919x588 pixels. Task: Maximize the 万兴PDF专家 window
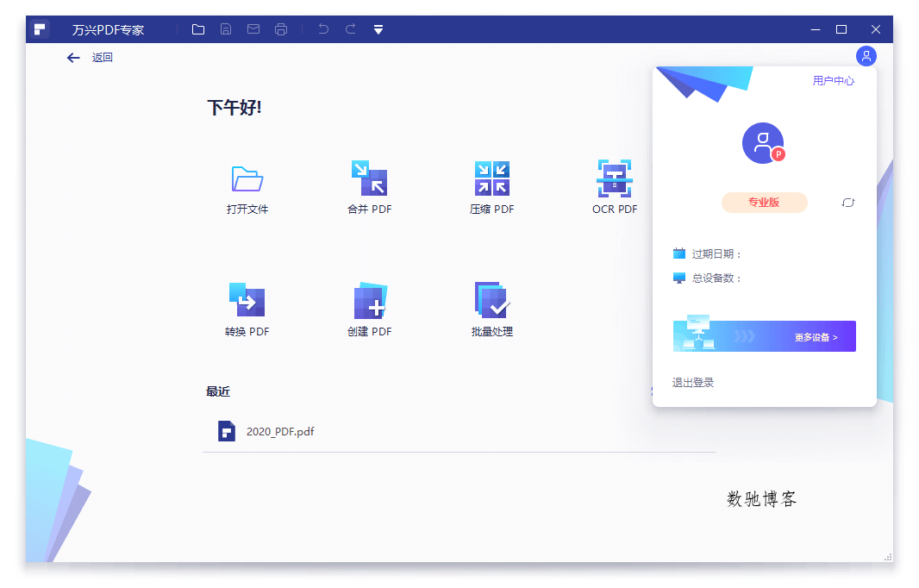[841, 29]
